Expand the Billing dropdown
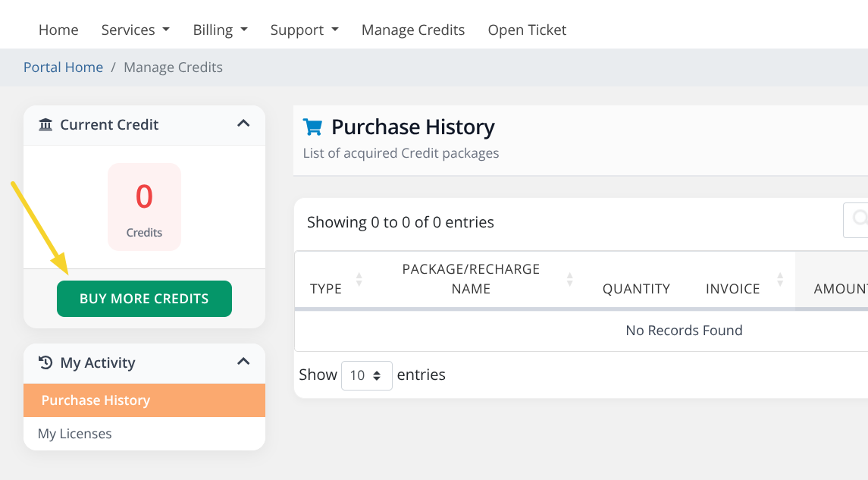Viewport: 868px width, 480px height. 220,30
